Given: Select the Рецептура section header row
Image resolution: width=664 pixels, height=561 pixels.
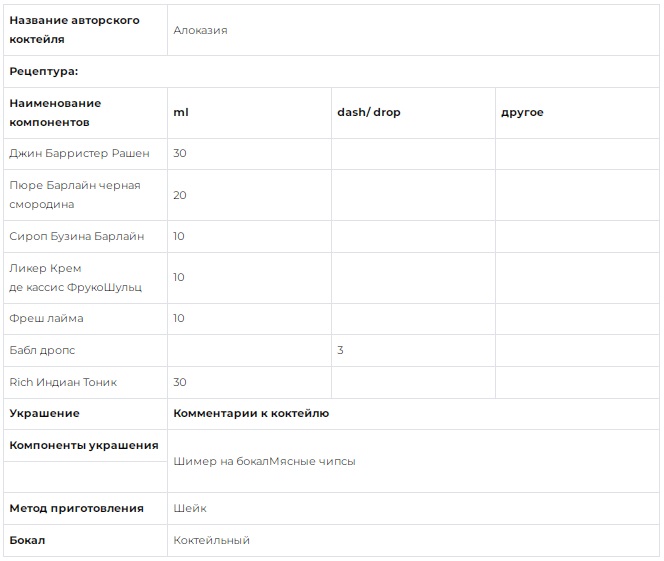Looking at the screenshot, I should 331,71.
